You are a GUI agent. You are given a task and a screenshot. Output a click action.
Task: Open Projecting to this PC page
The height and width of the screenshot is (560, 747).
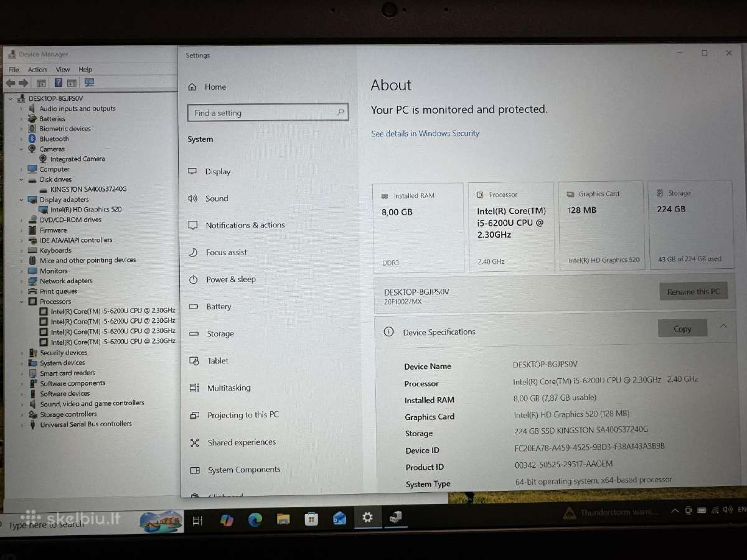coord(243,415)
